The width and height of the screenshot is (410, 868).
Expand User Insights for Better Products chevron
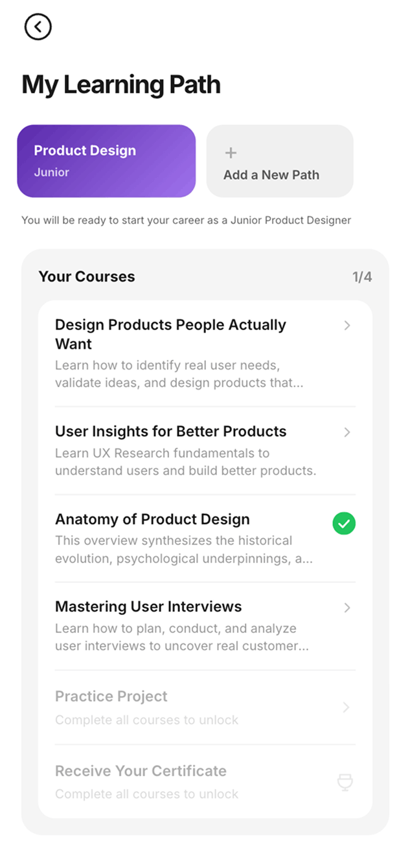[347, 432]
